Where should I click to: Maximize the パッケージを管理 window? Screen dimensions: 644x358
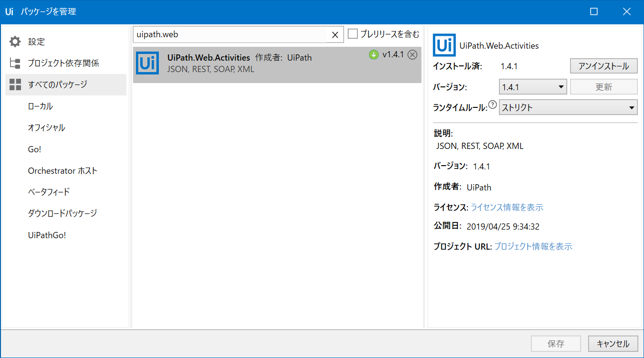pos(594,12)
